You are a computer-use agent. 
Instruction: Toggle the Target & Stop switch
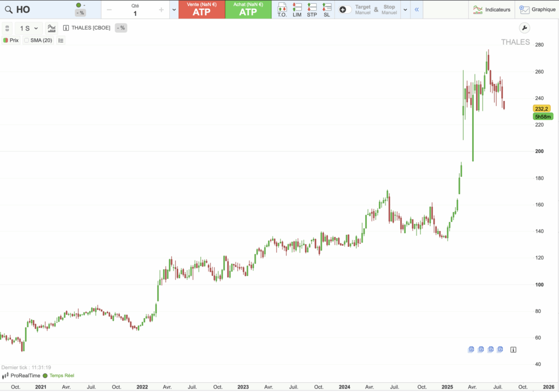344,10
